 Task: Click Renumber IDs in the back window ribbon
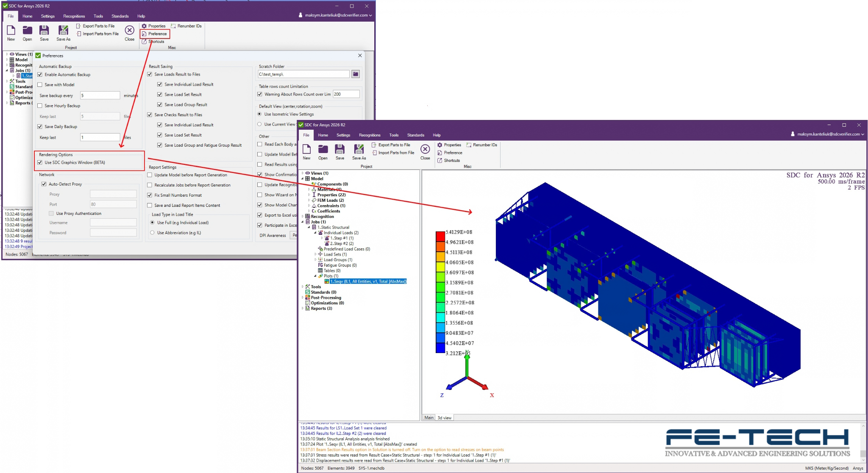(186, 26)
